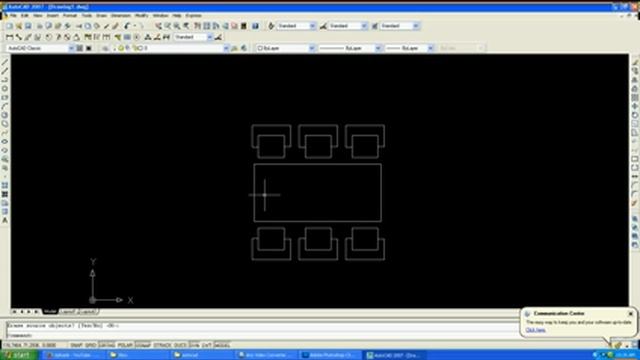Open the View menu
640x360 pixels.
[38, 16]
